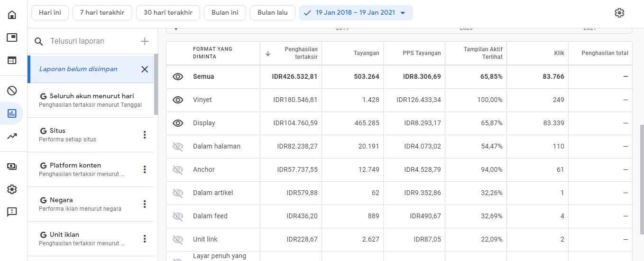
Task: Toggle visibility of Semua row
Action: coord(178,76)
